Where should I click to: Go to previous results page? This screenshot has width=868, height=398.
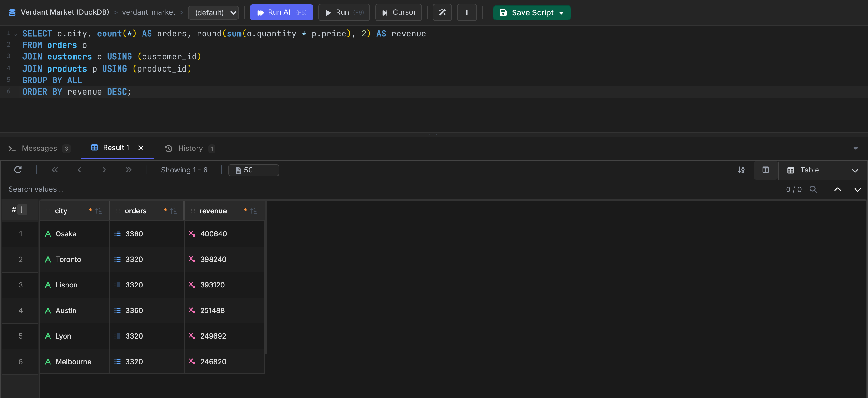(x=79, y=170)
